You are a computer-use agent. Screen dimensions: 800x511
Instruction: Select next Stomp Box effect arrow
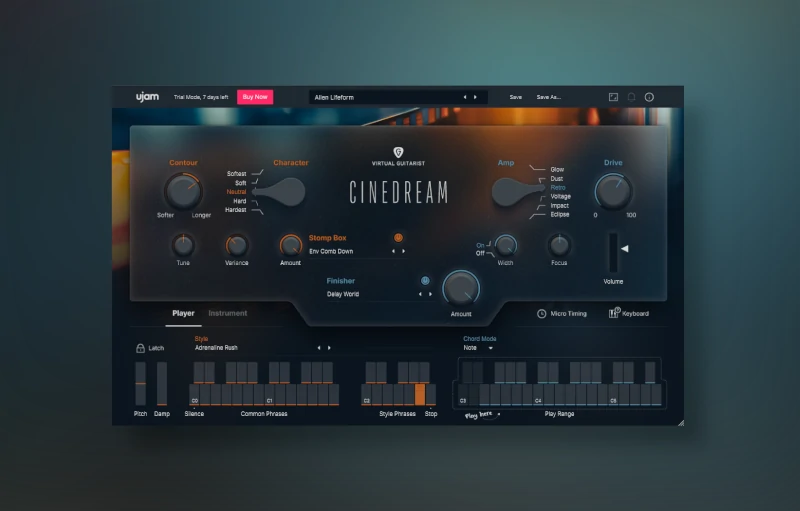(x=404, y=251)
